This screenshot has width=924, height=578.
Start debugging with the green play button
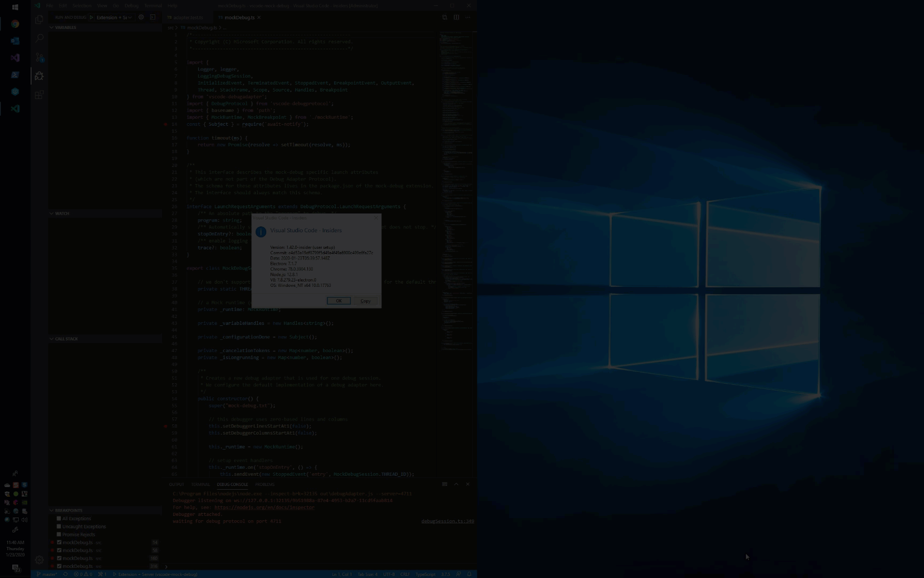point(92,17)
